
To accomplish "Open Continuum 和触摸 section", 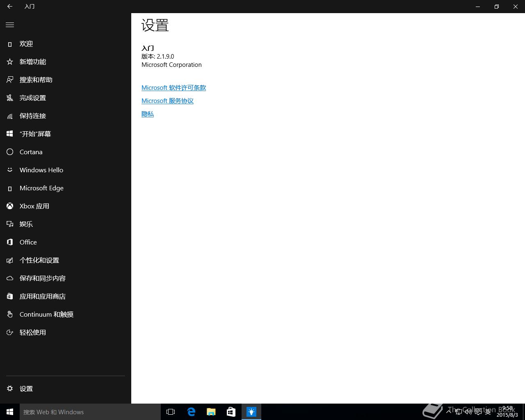I will point(66,315).
